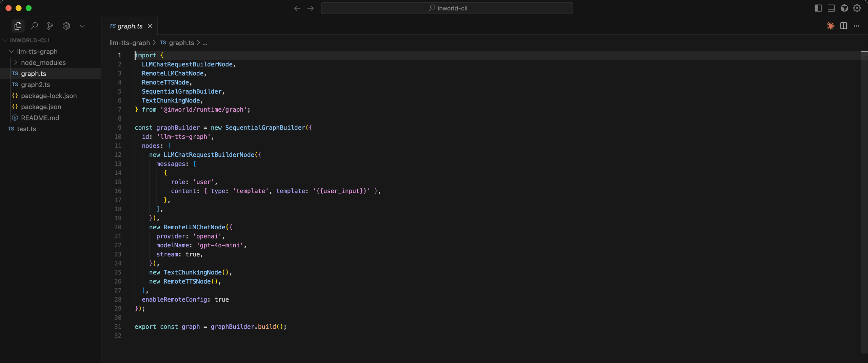This screenshot has height=363, width=868.
Task: Click the red AI assistant spark icon
Action: click(830, 26)
